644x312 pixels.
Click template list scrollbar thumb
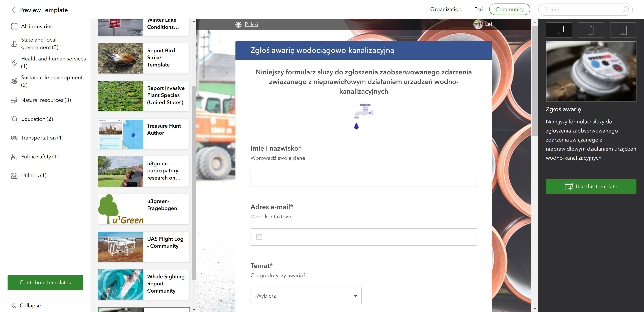(x=194, y=183)
